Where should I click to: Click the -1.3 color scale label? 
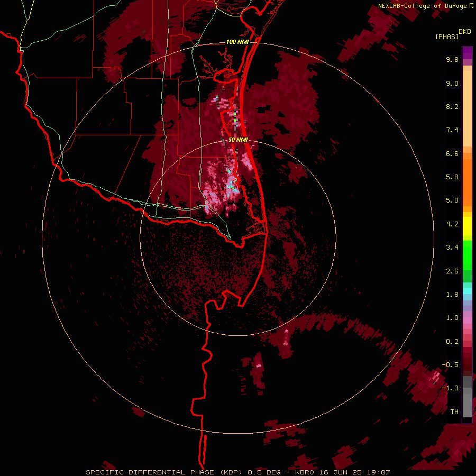pyautogui.click(x=450, y=388)
